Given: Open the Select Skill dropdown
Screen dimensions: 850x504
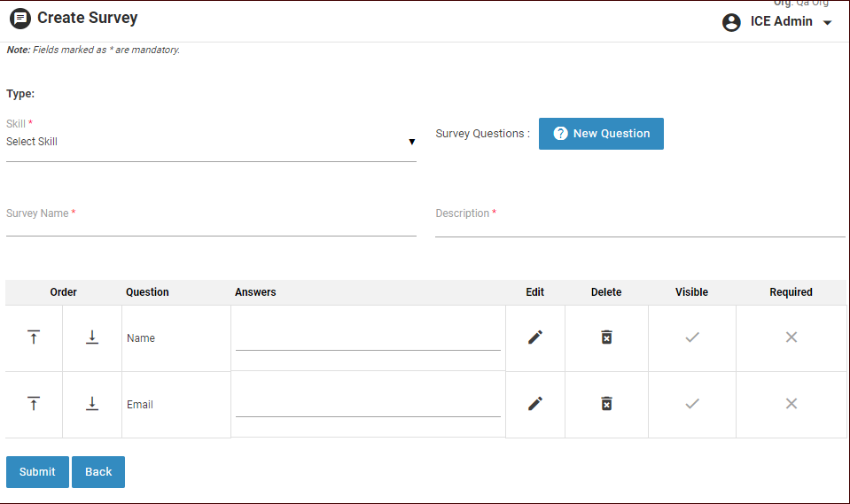Looking at the screenshot, I should point(211,142).
